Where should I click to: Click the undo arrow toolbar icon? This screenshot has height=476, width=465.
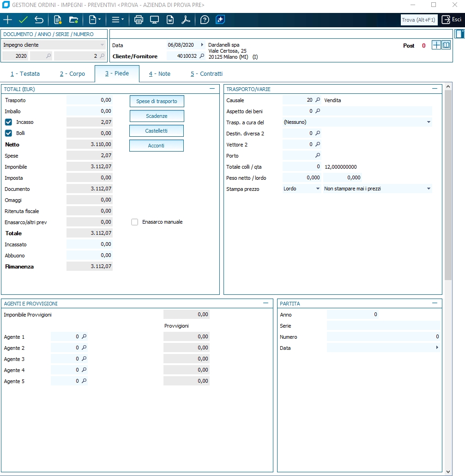coord(39,20)
